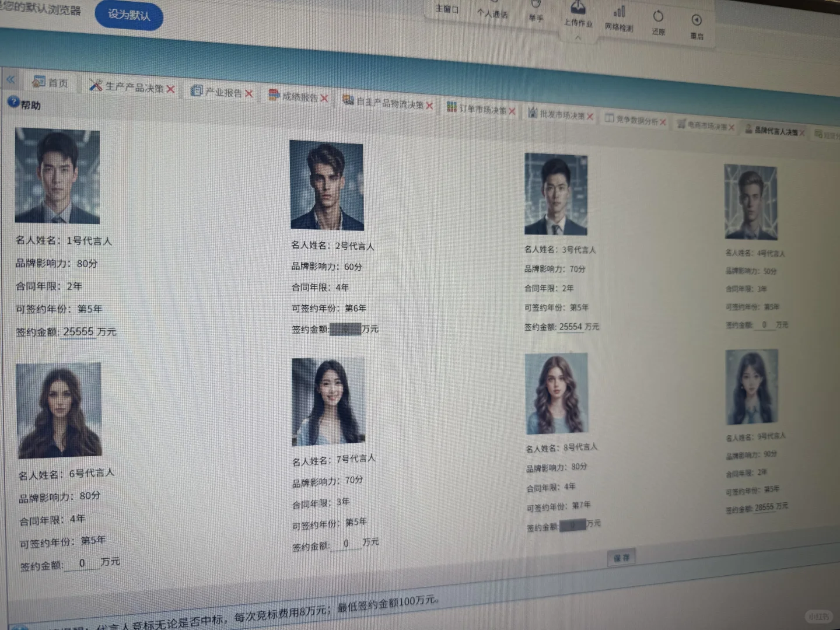The height and width of the screenshot is (630, 840).
Task: Click the Upload Homework (上传作业) icon
Action: pos(577,7)
